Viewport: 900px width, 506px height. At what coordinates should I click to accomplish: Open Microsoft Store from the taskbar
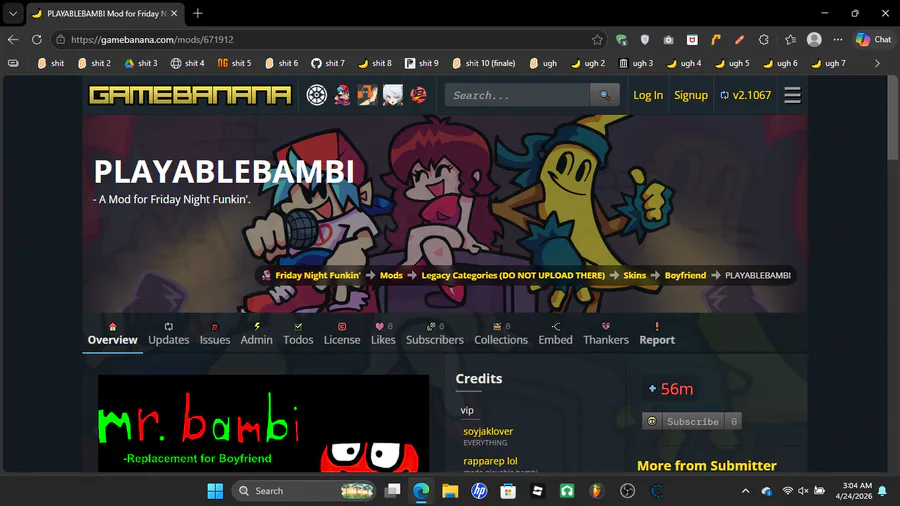pos(508,491)
